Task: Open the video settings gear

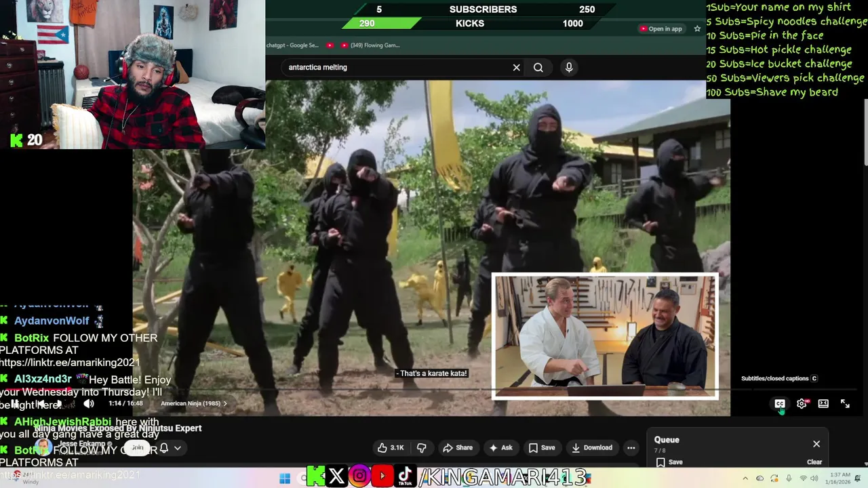Action: pyautogui.click(x=802, y=403)
